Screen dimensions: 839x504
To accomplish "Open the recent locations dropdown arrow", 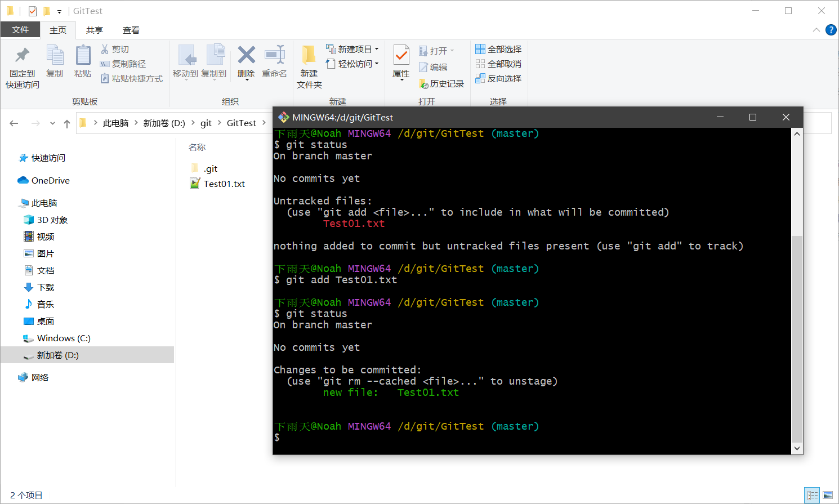I will [52, 123].
